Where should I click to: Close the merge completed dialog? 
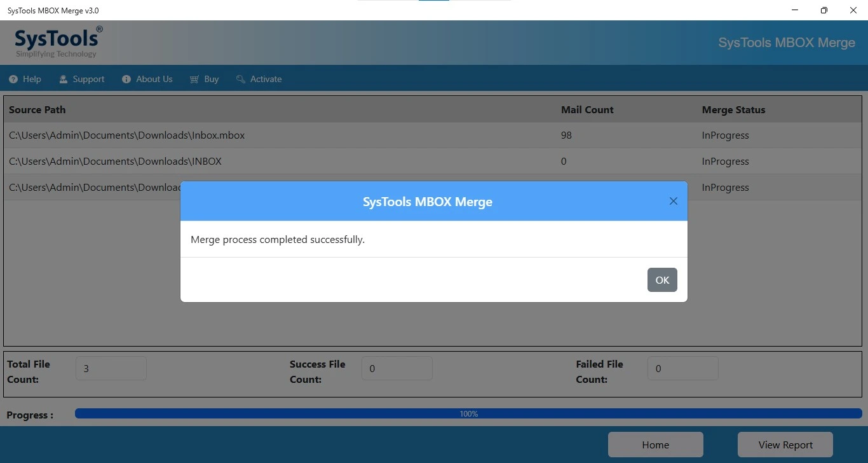(x=674, y=201)
